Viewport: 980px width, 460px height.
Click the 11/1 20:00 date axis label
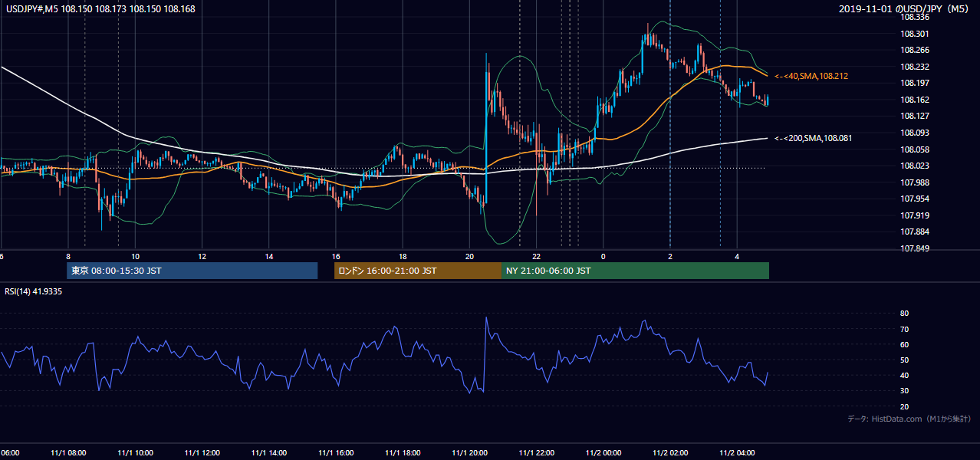click(469, 453)
